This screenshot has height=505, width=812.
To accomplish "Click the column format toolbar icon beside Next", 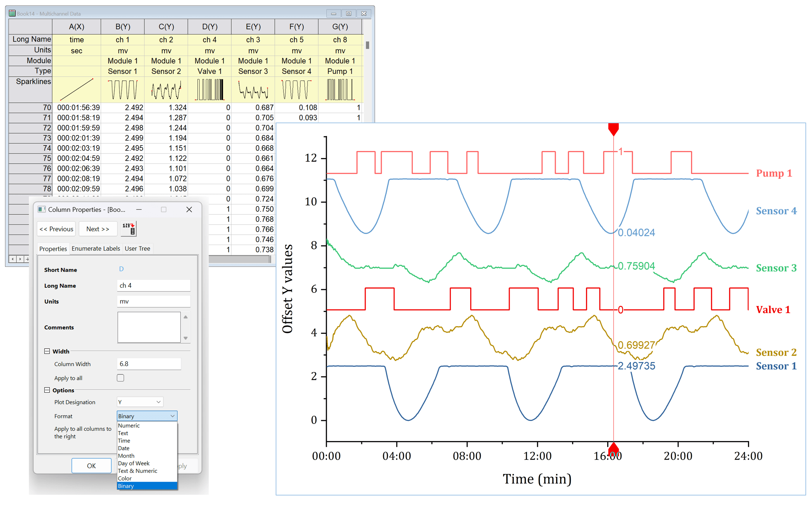I will pyautogui.click(x=129, y=229).
